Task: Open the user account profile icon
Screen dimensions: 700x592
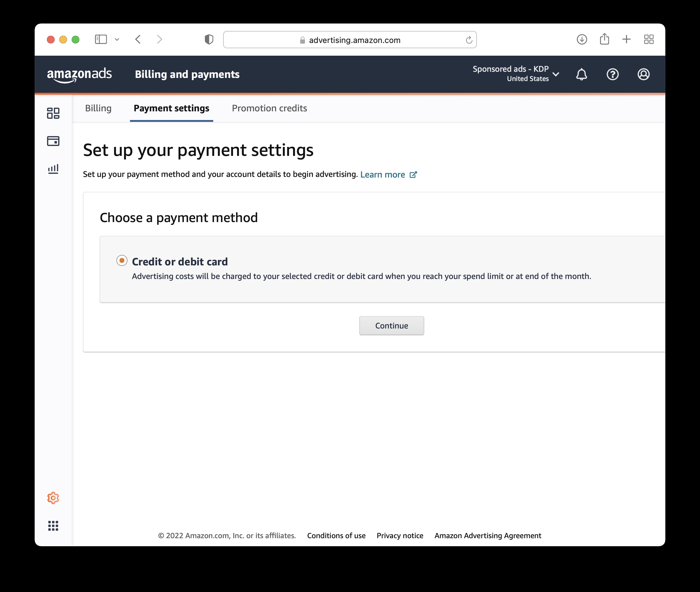Action: tap(644, 74)
